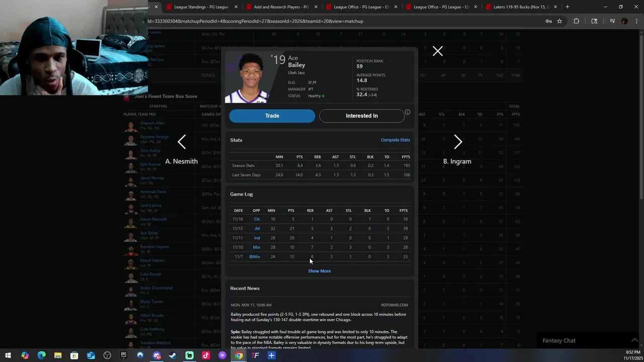Open Fantasy Chat panel

click(559, 340)
